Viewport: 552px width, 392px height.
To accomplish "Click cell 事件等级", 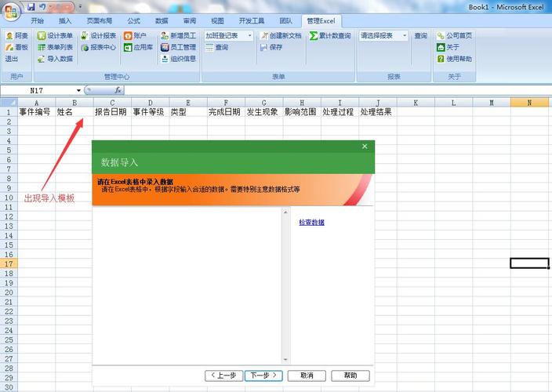I will [x=150, y=112].
